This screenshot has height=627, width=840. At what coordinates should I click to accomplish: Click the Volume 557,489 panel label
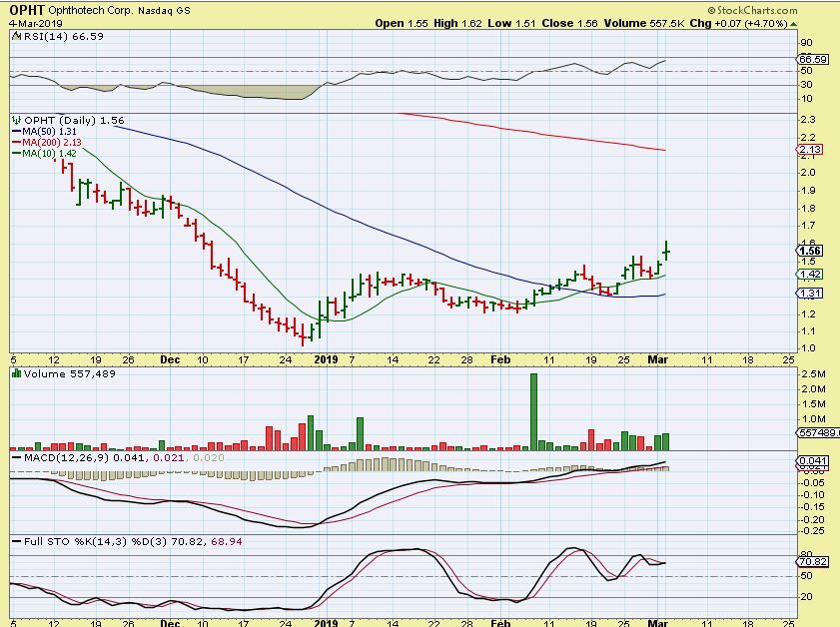coord(70,373)
